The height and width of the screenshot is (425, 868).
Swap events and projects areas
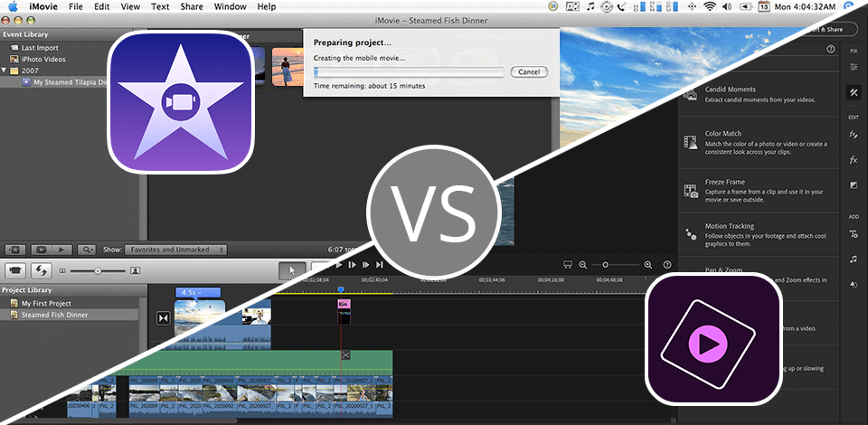(41, 270)
